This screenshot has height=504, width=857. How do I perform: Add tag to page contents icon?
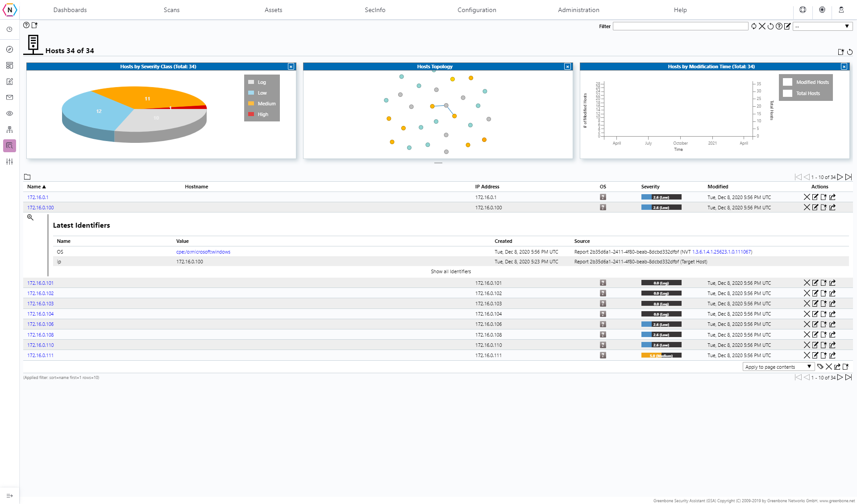(x=820, y=367)
